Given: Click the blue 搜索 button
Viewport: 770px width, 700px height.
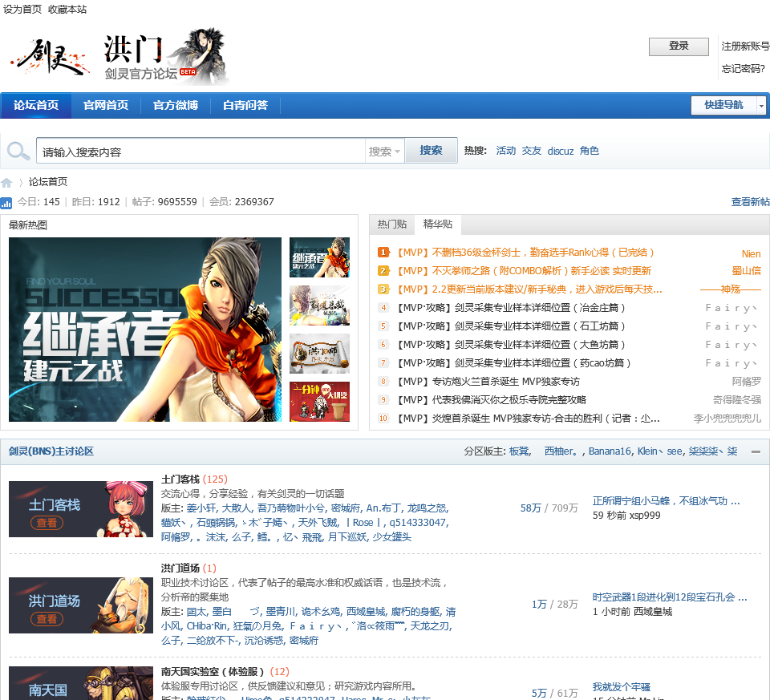Looking at the screenshot, I should click(x=431, y=150).
